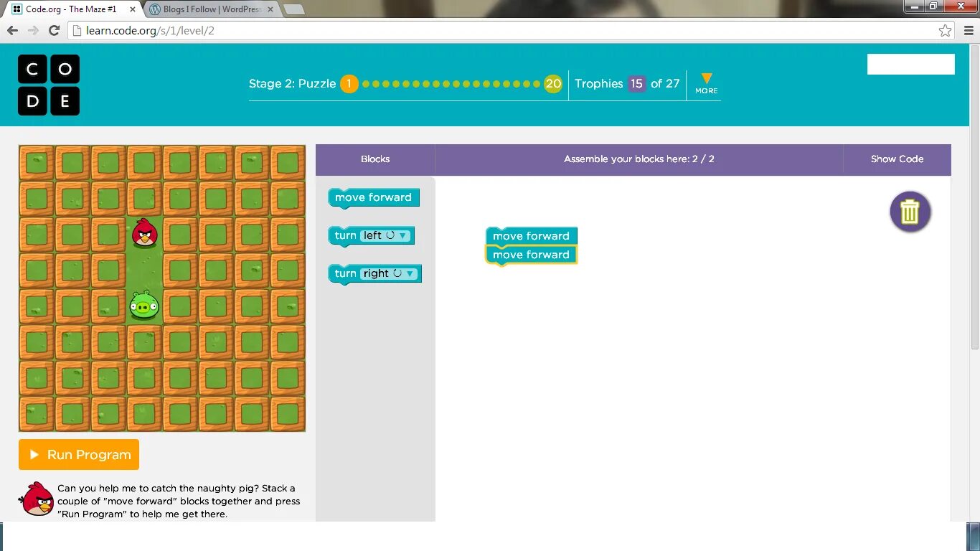
Task: Click Show Code button
Action: coord(897,159)
